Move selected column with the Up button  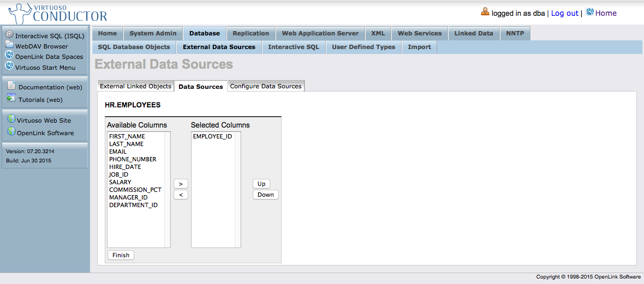pyautogui.click(x=261, y=184)
